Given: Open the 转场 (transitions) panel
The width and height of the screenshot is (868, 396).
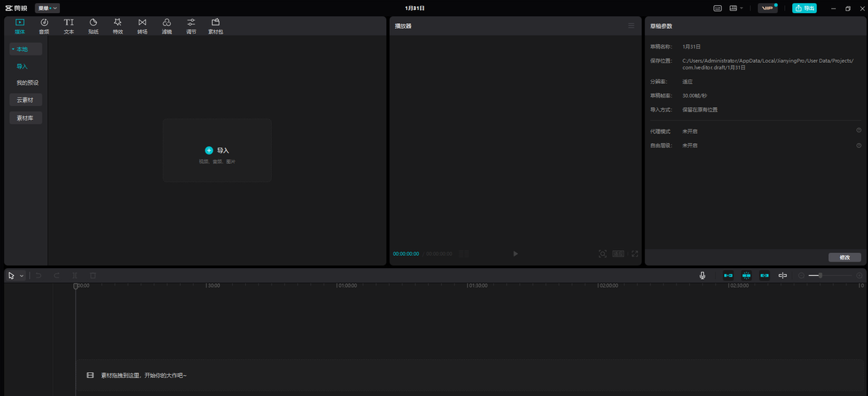Looking at the screenshot, I should 142,26.
